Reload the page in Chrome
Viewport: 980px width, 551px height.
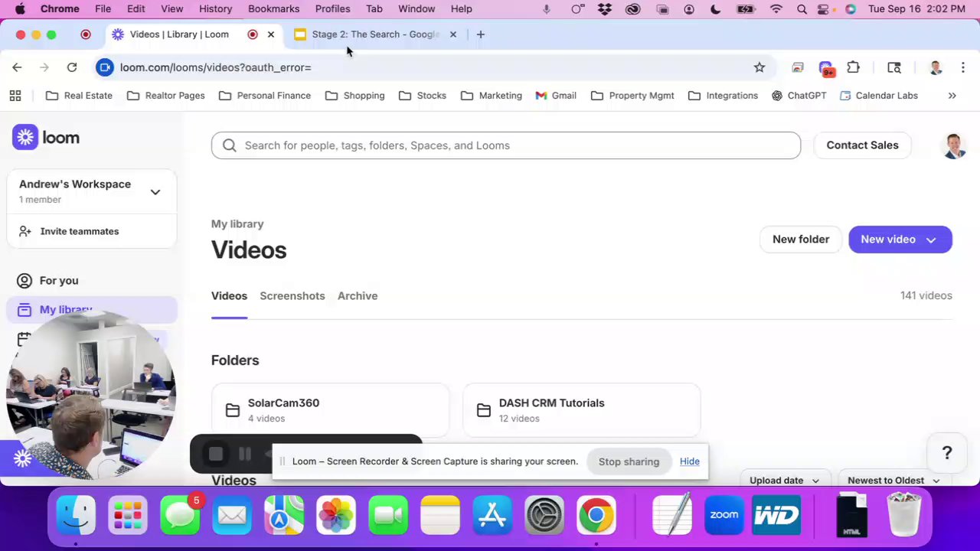72,67
